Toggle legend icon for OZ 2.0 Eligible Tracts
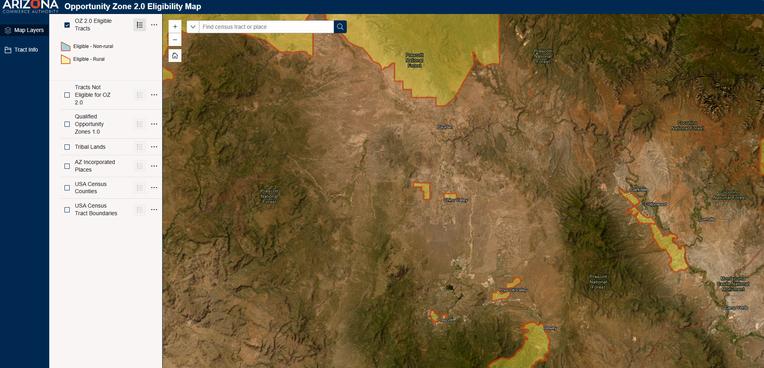 (140, 25)
